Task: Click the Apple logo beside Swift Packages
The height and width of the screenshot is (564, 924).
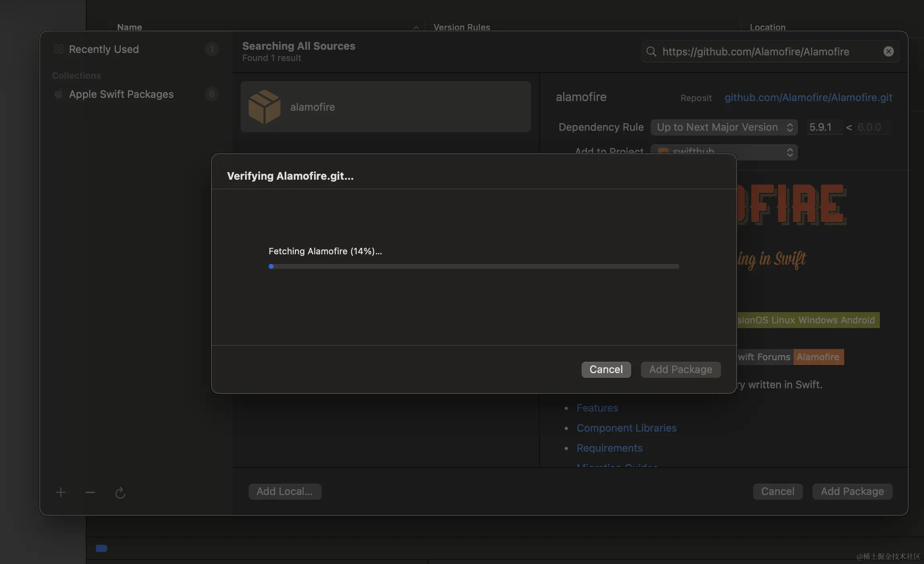Action: point(59,94)
